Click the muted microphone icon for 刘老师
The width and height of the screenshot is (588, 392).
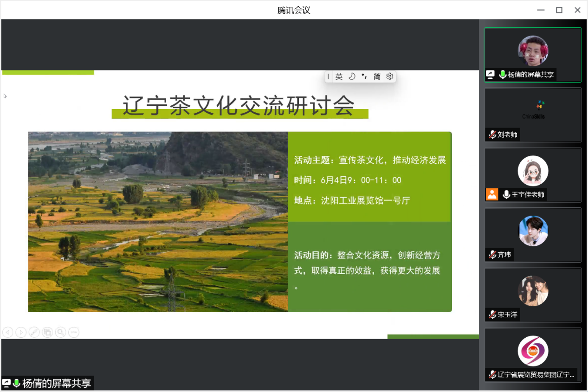point(492,135)
